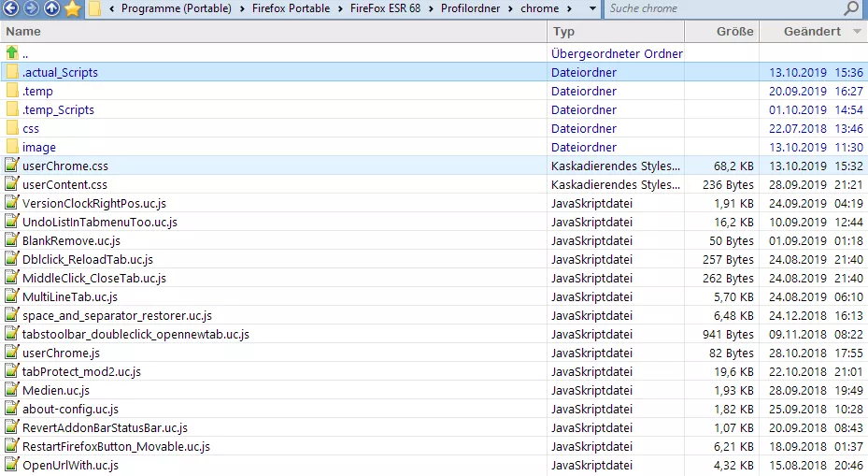This screenshot has height=476, width=868.
Task: Click the green parent folder arrow icon
Action: tap(11, 53)
